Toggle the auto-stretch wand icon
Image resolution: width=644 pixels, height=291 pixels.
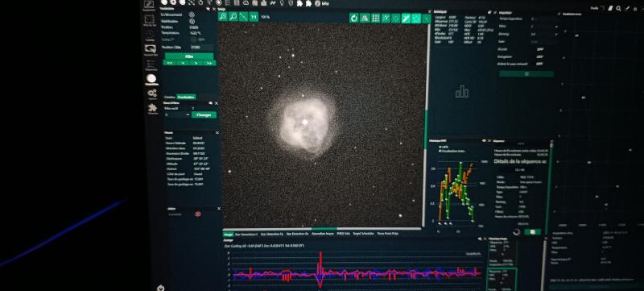(406, 18)
